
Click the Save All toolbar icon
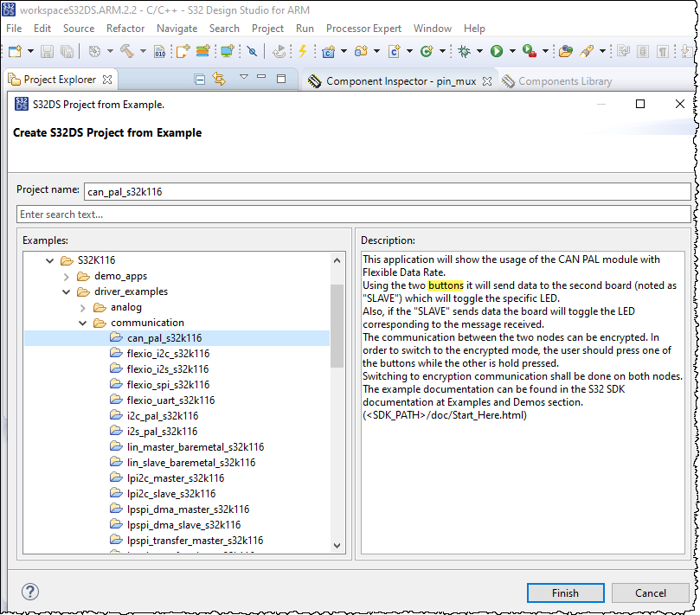[x=67, y=51]
